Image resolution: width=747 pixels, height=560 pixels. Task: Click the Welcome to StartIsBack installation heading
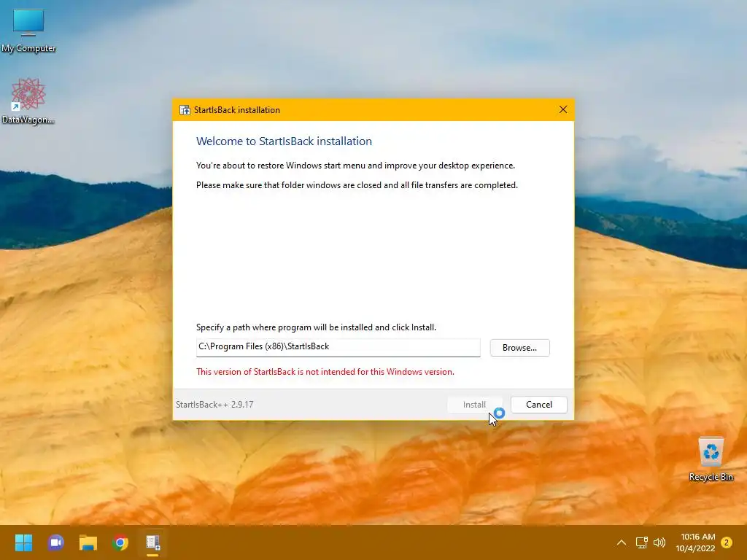click(284, 141)
